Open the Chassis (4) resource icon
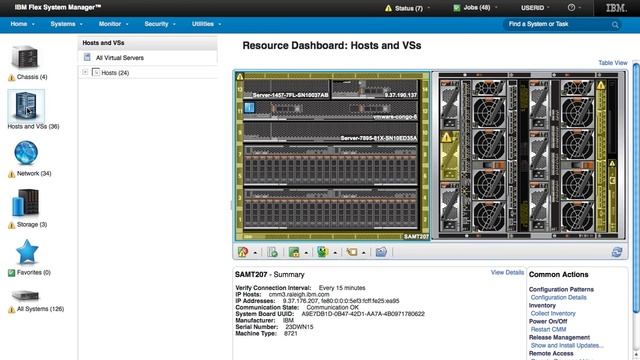The width and height of the screenshot is (640, 360). [x=25, y=57]
